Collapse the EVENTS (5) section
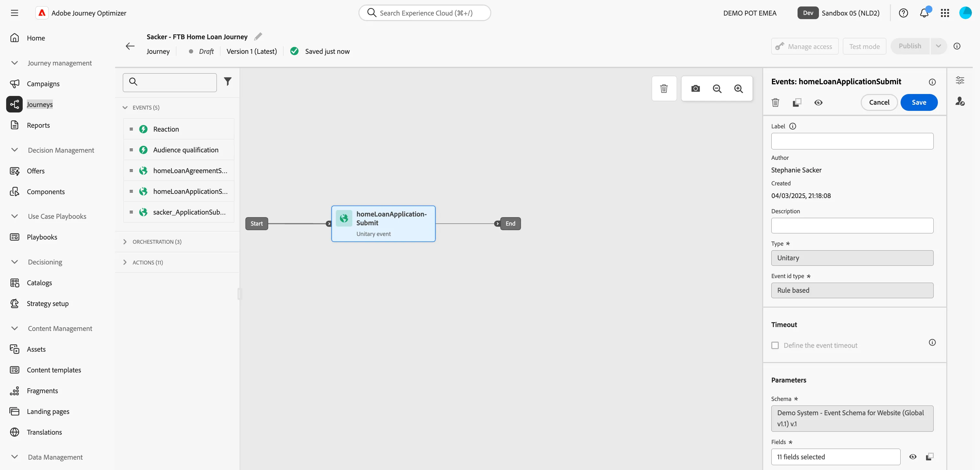980x470 pixels. click(125, 107)
